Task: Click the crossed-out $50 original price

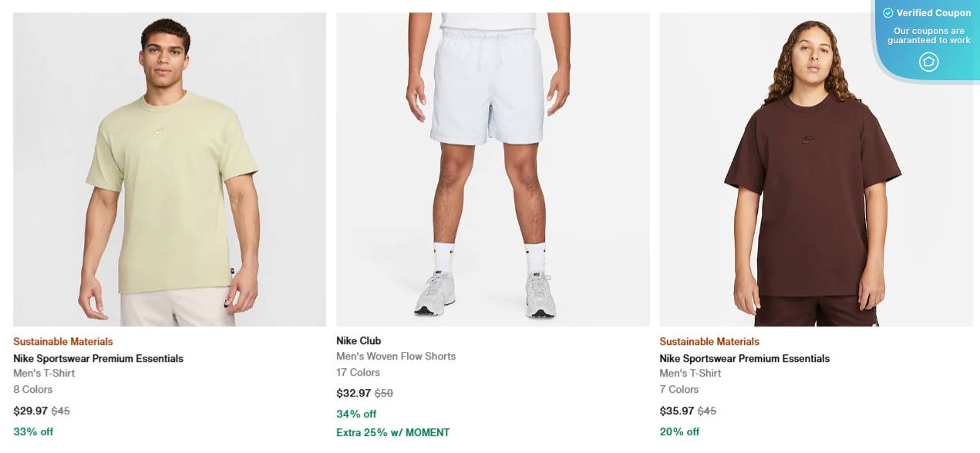Action: 384,393
